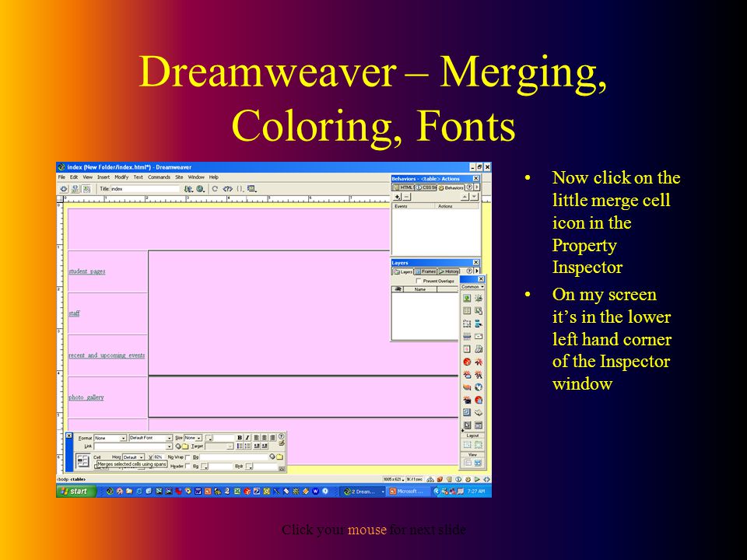747x560 pixels.
Task: Switch to the Frames tab
Action: click(x=426, y=271)
